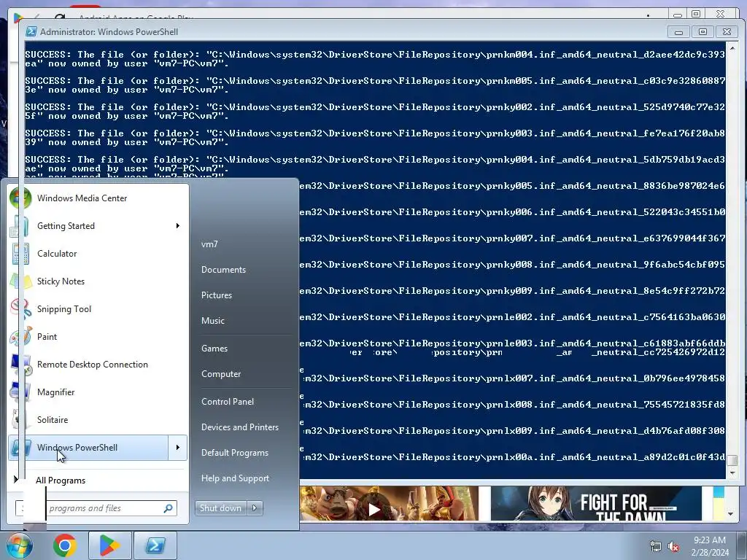Click the Fight for the Dawn banner

[x=596, y=503]
